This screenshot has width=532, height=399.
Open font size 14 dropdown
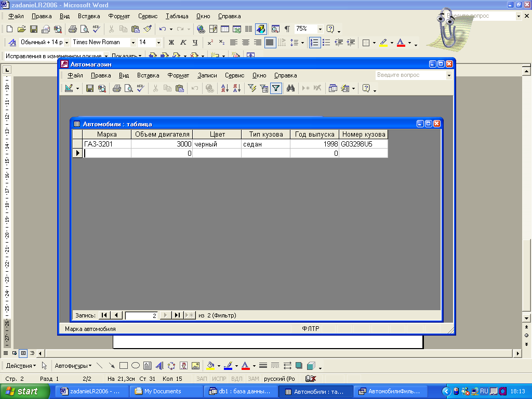click(158, 43)
